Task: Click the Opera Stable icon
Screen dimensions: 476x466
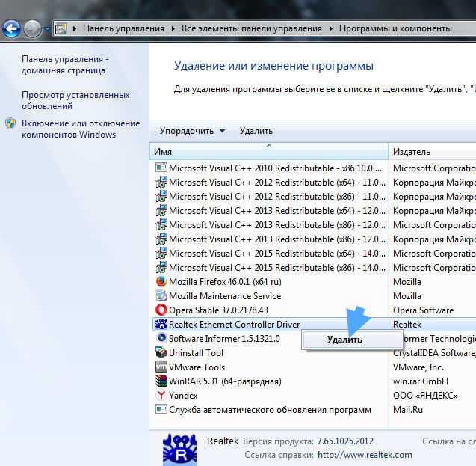Action: 161,310
